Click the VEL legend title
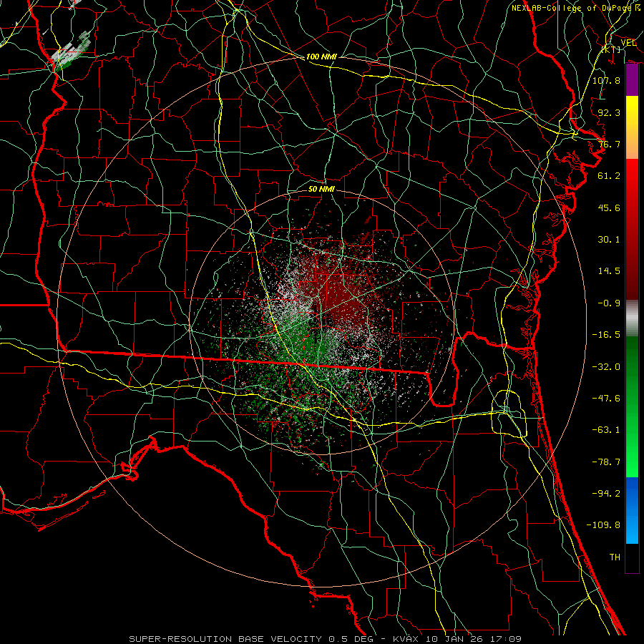 (x=628, y=43)
